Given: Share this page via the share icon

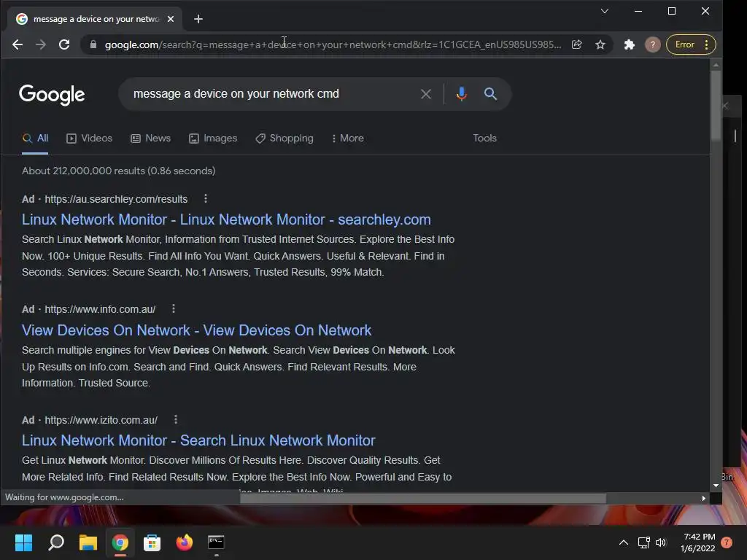Looking at the screenshot, I should click(577, 44).
